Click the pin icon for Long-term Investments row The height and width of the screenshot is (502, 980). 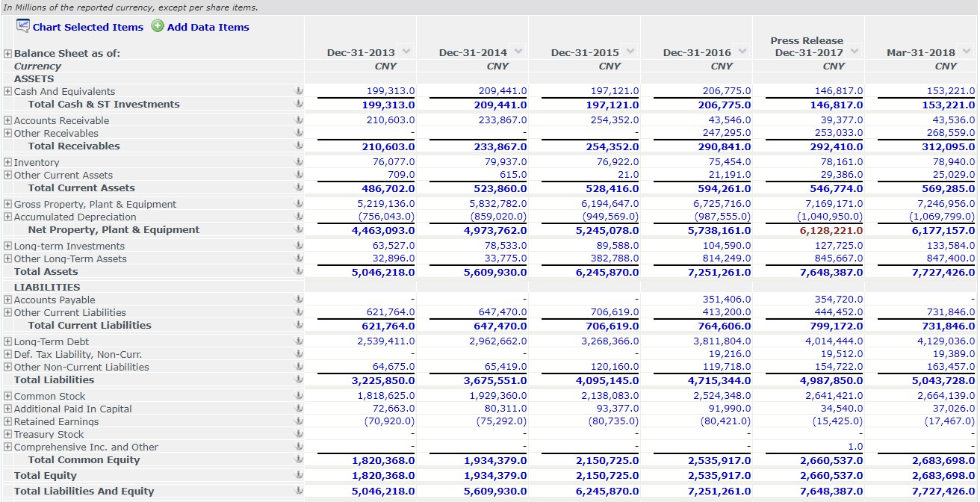[299, 246]
